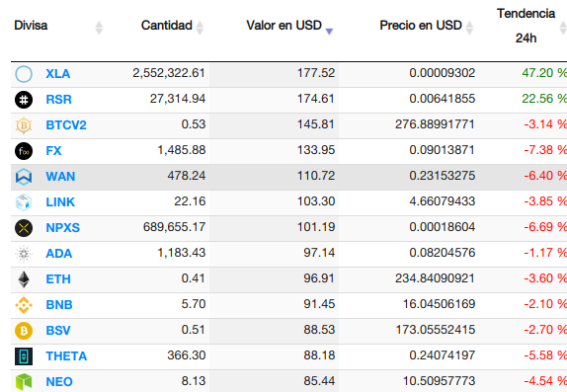Sort table by Divisa column arrows

coord(99,28)
